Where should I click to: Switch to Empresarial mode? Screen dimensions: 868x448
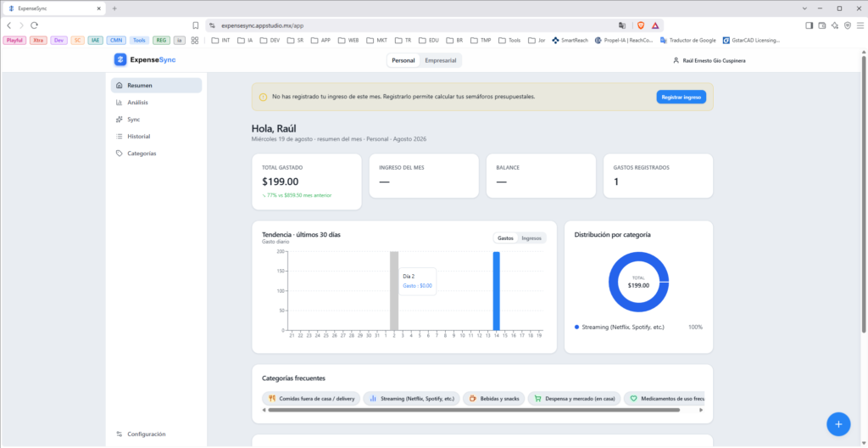441,60
